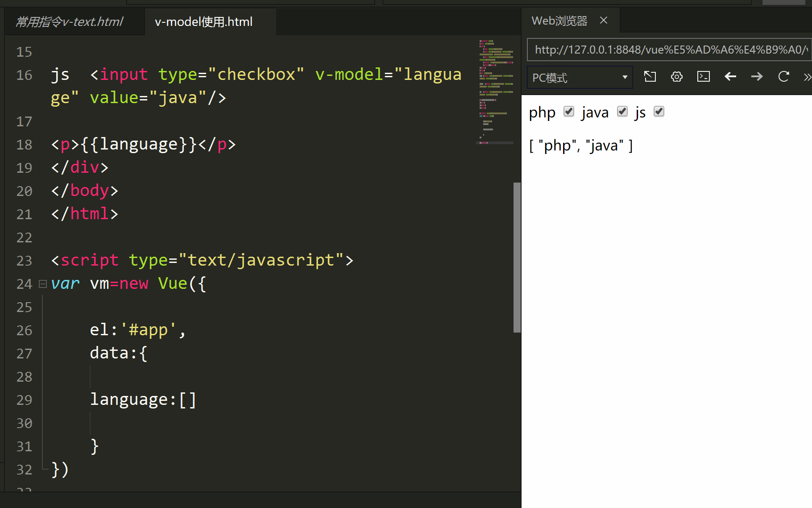This screenshot has height=508, width=812.
Task: Uncheck the java checkbox
Action: point(622,111)
